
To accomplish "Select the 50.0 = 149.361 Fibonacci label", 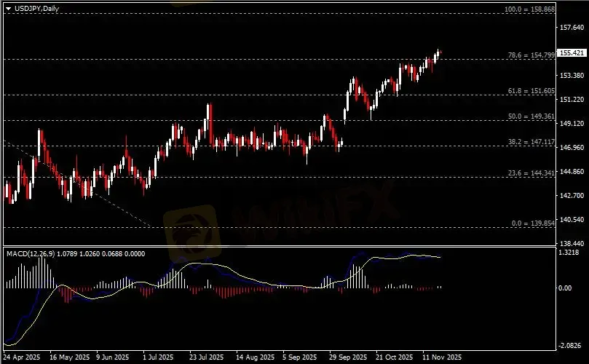I will pos(531,116).
